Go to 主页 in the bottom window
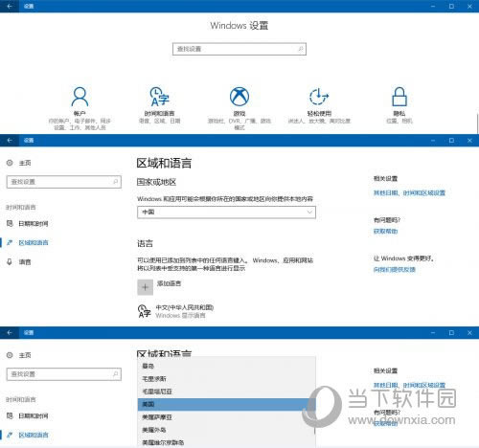This screenshot has width=479, height=448. coord(25,355)
